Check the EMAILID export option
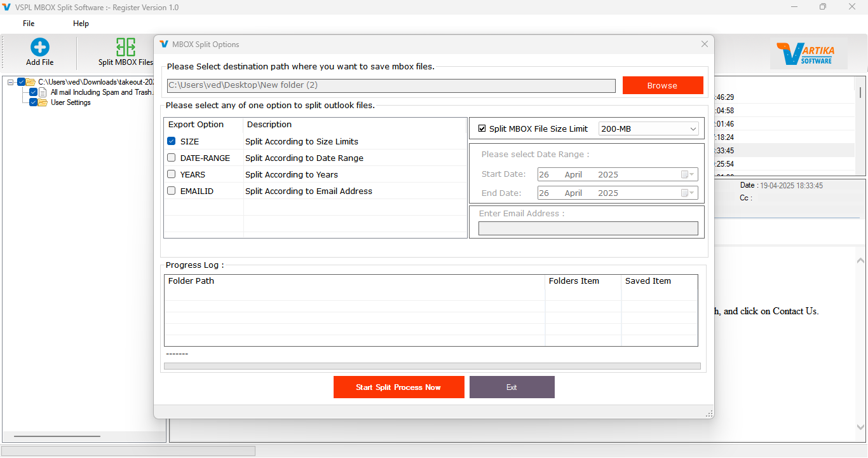 point(172,191)
